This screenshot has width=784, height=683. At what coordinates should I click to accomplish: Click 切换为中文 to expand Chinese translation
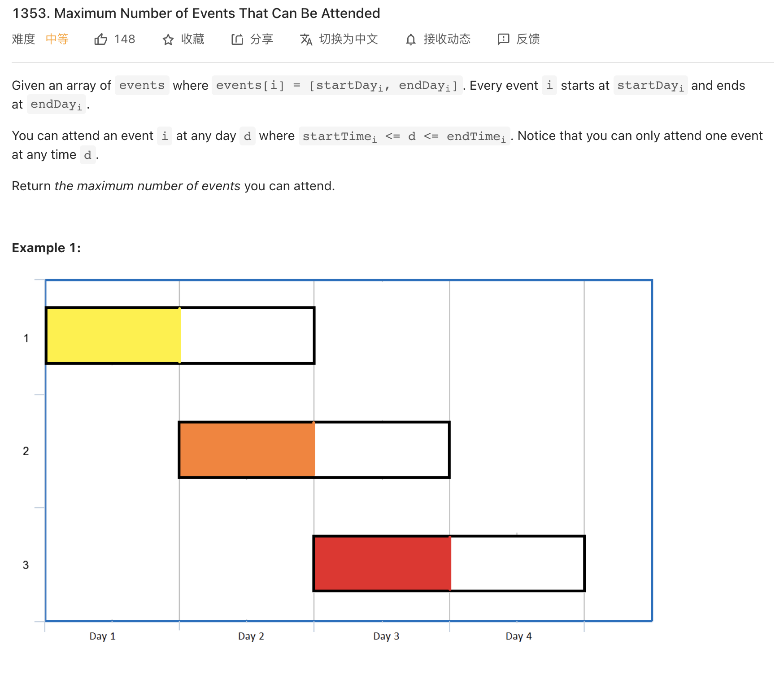coord(348,39)
